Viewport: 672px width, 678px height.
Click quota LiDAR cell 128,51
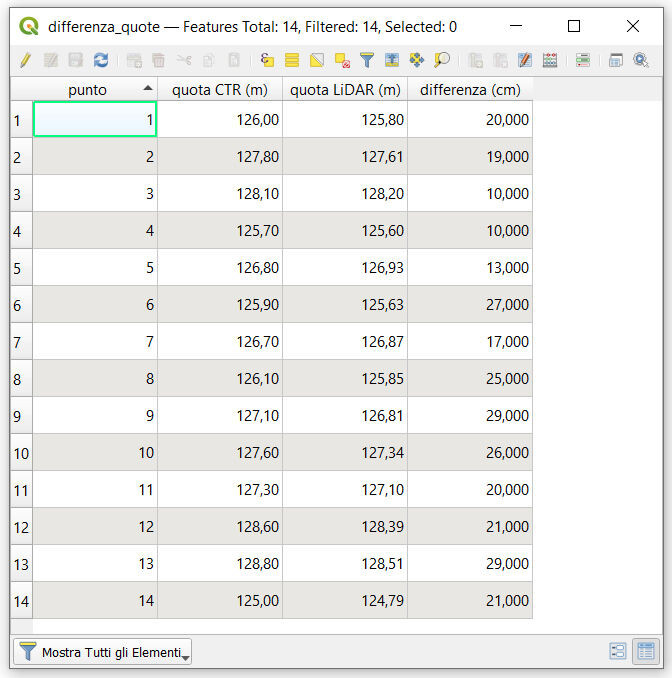(x=345, y=564)
